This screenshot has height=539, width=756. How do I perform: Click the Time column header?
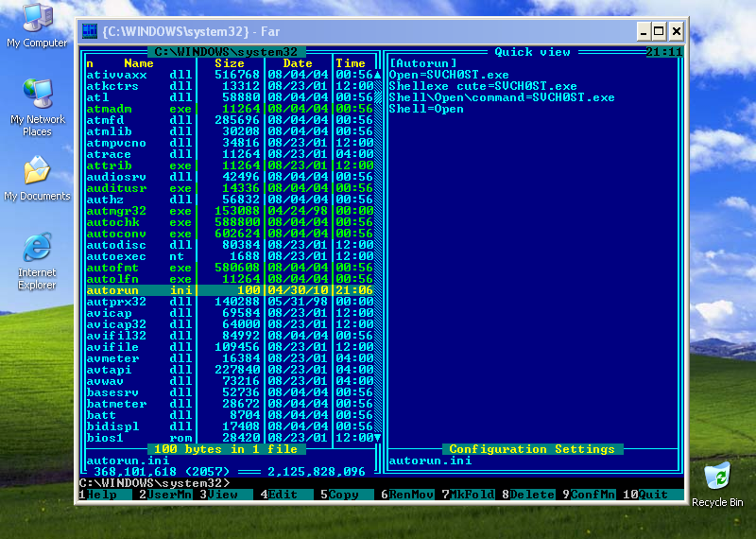tap(351, 63)
